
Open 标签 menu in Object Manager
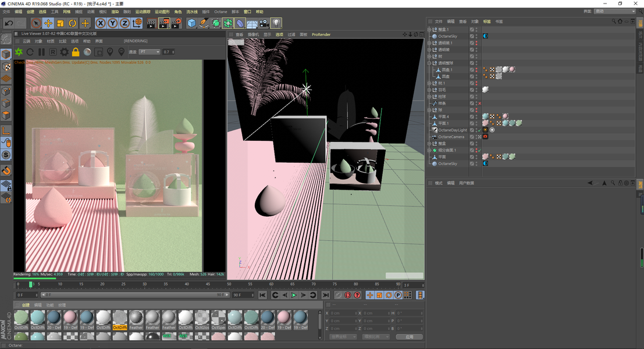click(x=487, y=22)
